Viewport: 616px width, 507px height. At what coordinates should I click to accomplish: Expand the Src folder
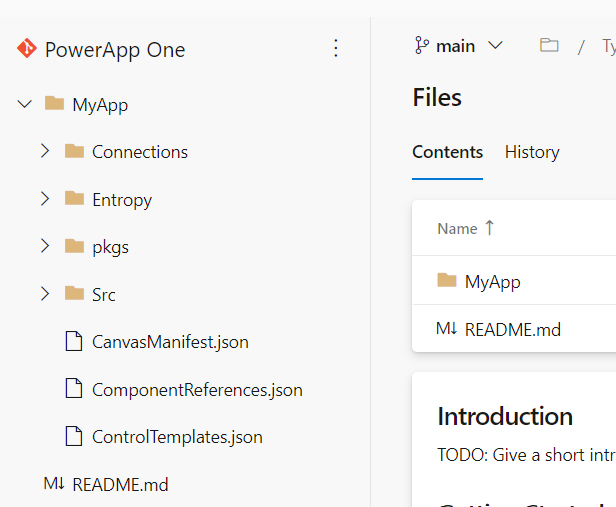click(x=45, y=294)
